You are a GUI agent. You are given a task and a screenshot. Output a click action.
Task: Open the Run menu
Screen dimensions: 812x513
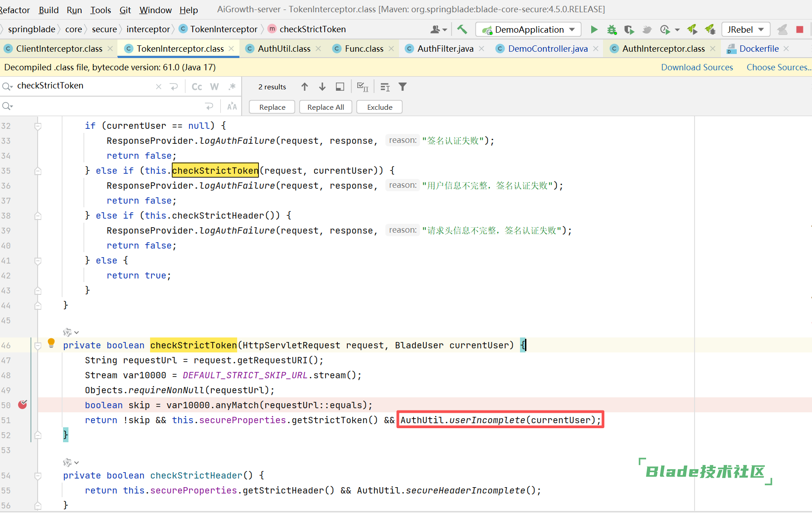(x=74, y=10)
